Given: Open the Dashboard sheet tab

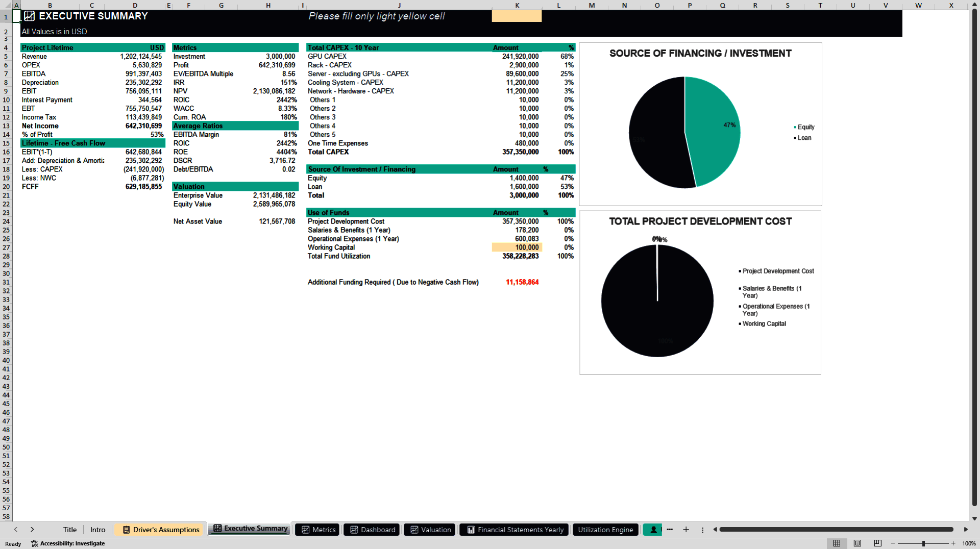Looking at the screenshot, I should pyautogui.click(x=372, y=530).
